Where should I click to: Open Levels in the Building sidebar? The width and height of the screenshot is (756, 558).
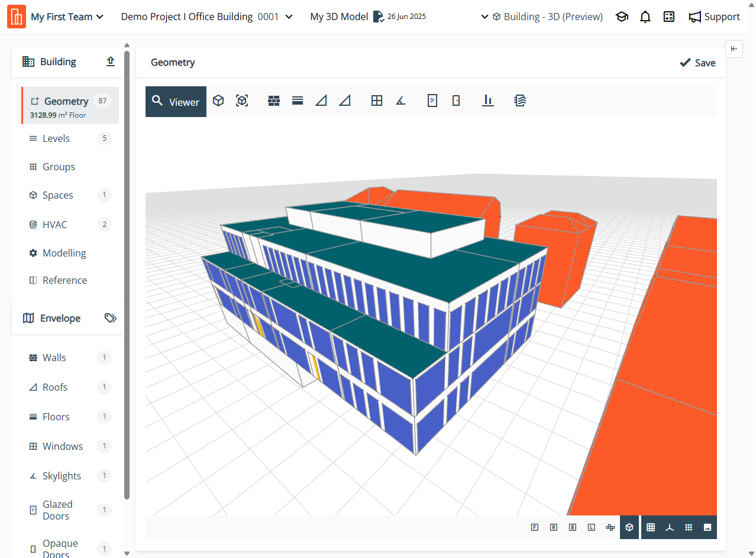pos(56,138)
